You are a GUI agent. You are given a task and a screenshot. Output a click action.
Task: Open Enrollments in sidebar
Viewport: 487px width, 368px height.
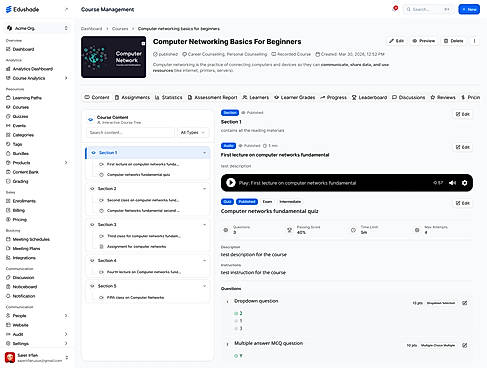(24, 201)
